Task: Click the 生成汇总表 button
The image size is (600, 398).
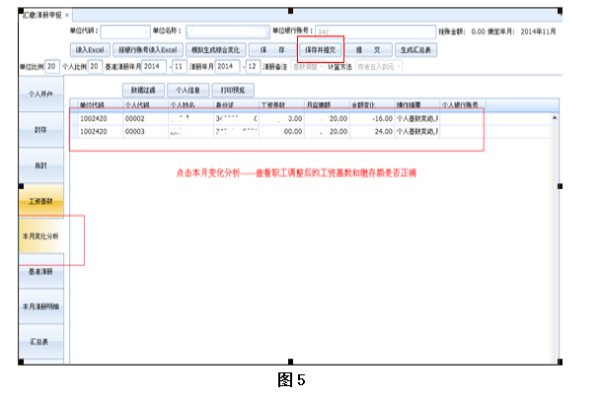Action: click(416, 50)
